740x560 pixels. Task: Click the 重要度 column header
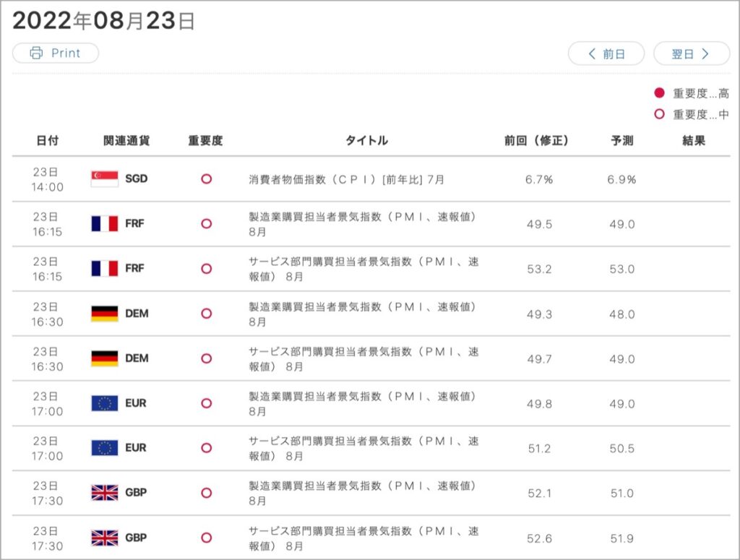(x=205, y=141)
